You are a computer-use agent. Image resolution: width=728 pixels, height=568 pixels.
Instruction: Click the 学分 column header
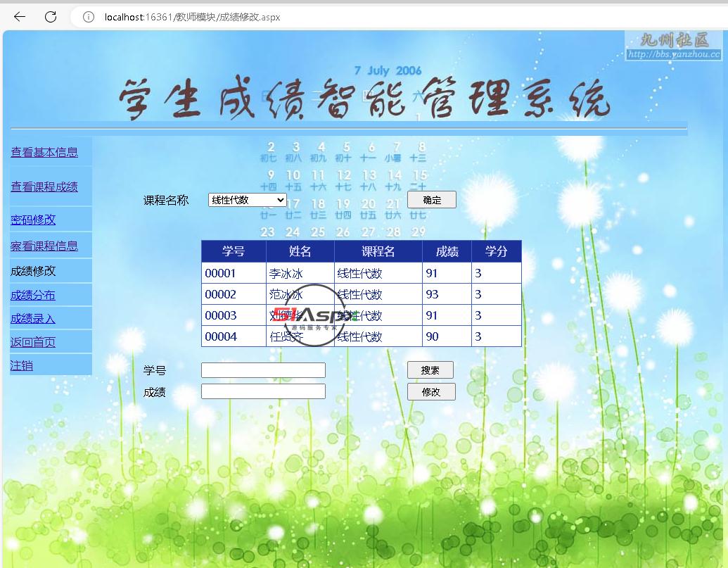497,251
